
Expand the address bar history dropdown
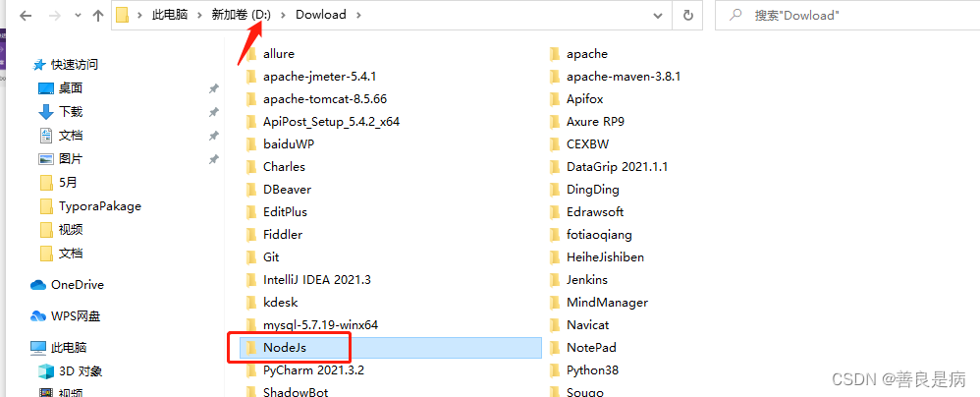pyautogui.click(x=658, y=15)
